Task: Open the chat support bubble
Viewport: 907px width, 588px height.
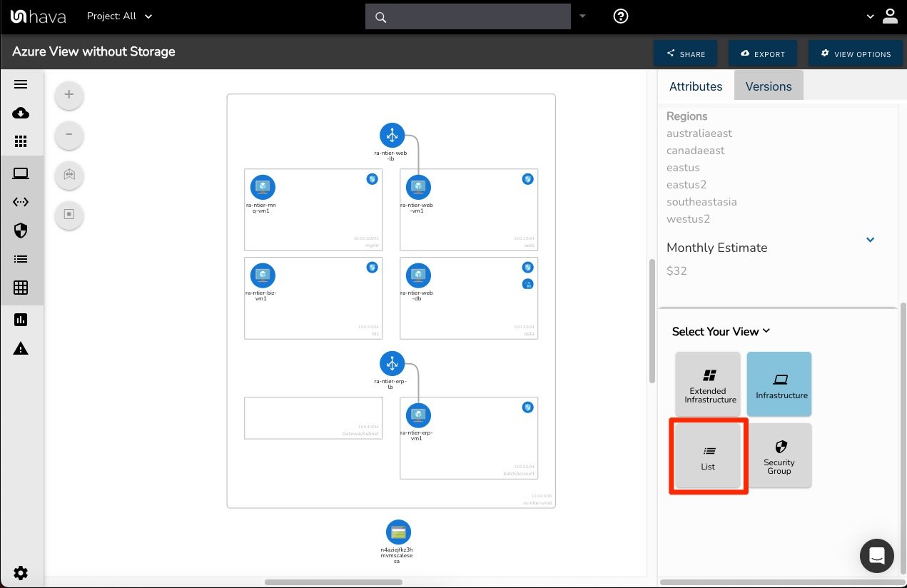Action: [x=877, y=555]
